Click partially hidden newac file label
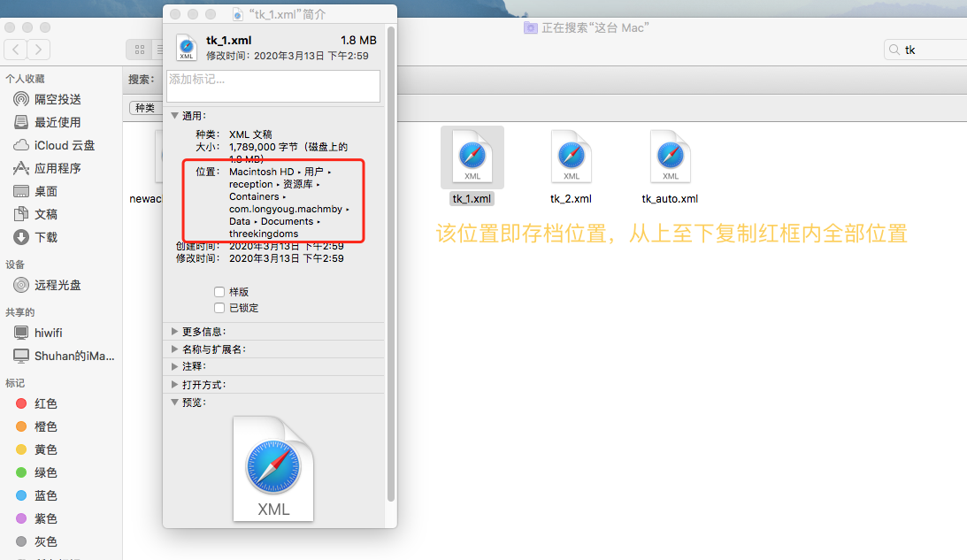This screenshot has height=560, width=967. 146,198
